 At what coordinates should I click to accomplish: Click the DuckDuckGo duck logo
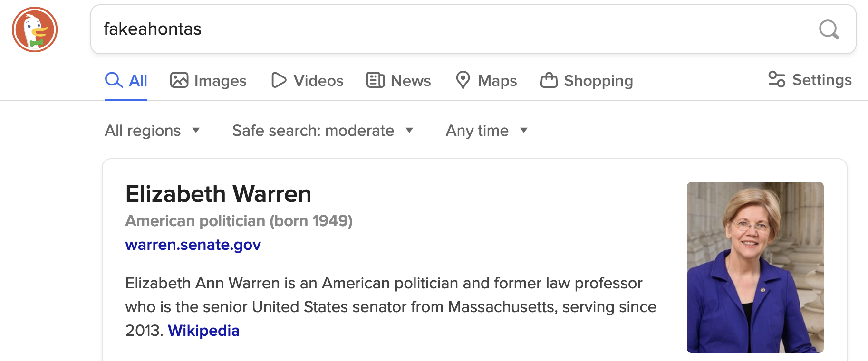(x=35, y=29)
